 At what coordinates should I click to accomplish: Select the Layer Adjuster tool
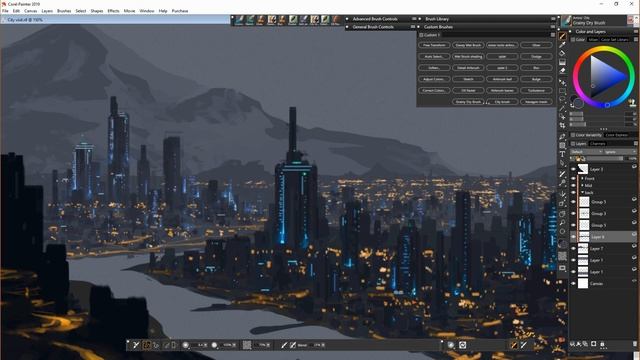[562, 82]
